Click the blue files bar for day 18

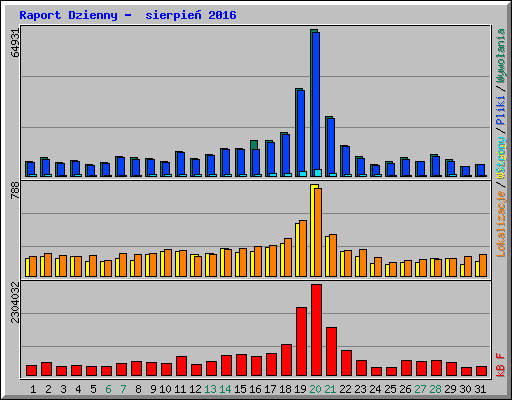point(286,155)
